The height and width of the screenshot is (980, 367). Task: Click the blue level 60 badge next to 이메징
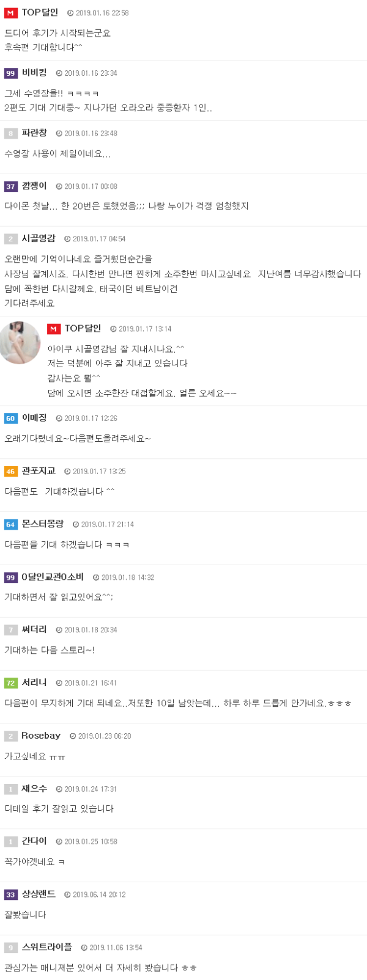[x=11, y=419]
